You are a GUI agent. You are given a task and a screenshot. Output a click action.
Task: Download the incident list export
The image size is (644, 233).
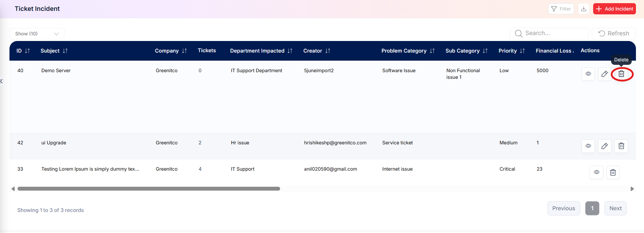[584, 9]
